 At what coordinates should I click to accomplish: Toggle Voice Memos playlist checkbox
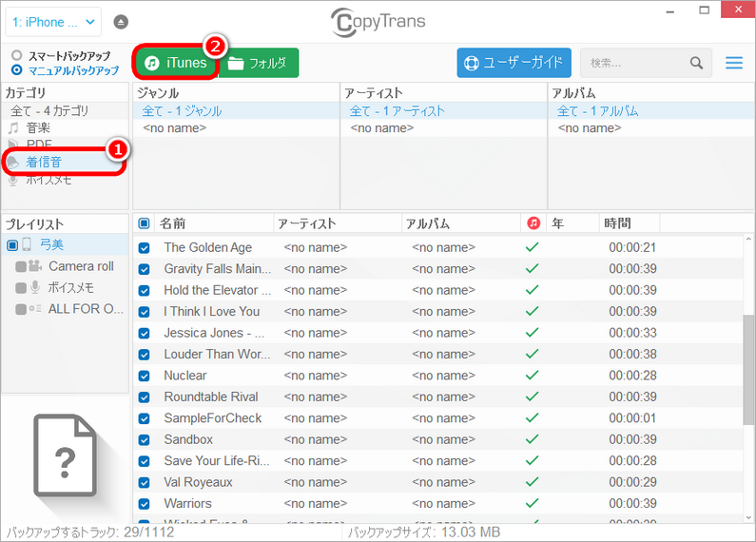(x=21, y=288)
